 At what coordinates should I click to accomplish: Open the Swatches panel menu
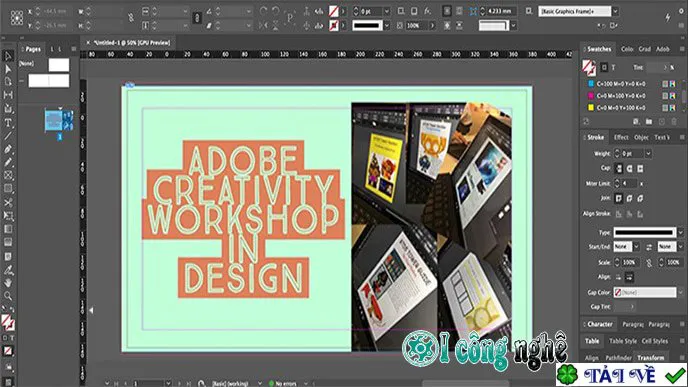pyautogui.click(x=682, y=49)
